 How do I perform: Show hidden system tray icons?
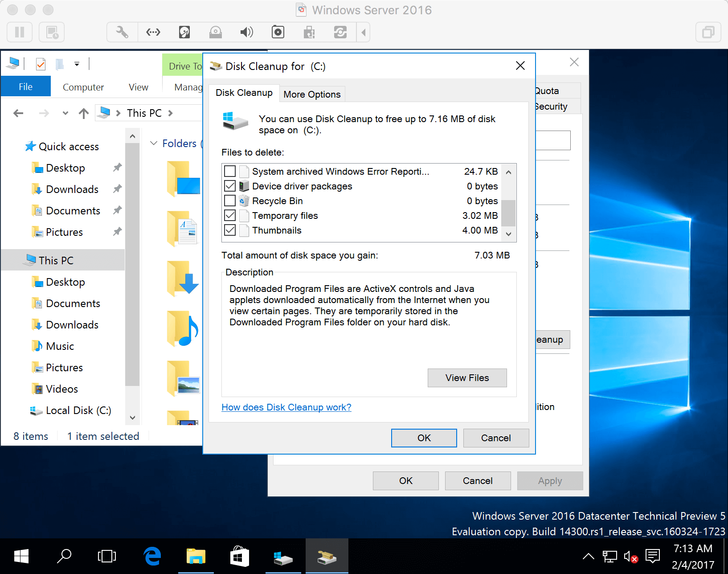(589, 556)
